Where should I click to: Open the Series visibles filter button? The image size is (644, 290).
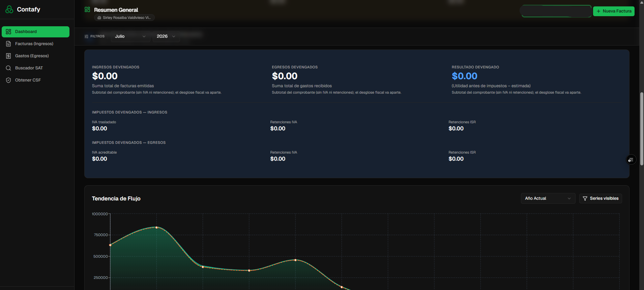point(601,198)
